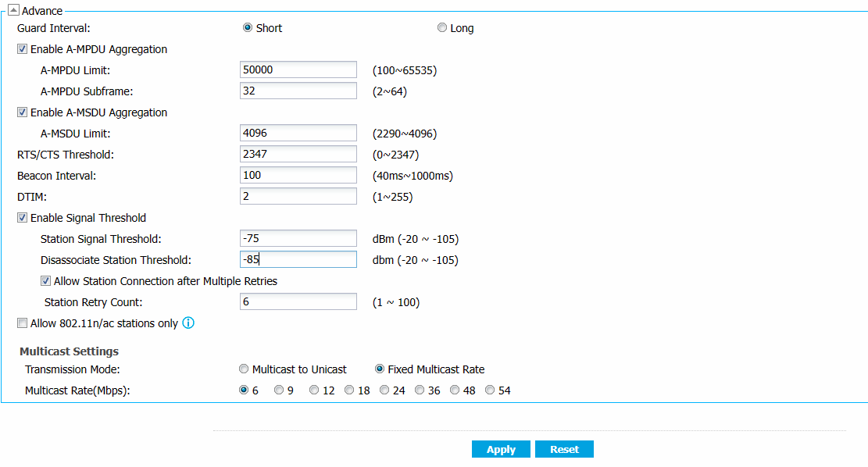
Task: Open info icon for 802.11n/ac stations
Action: click(188, 323)
